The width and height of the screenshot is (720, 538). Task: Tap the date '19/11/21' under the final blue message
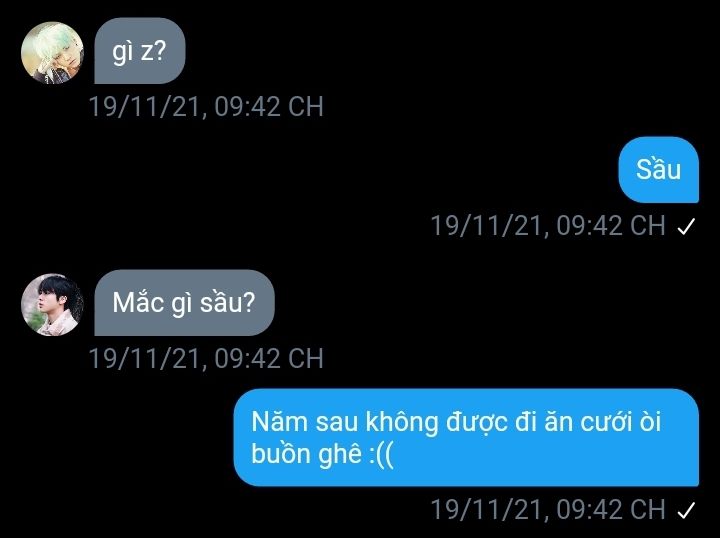[487, 510]
